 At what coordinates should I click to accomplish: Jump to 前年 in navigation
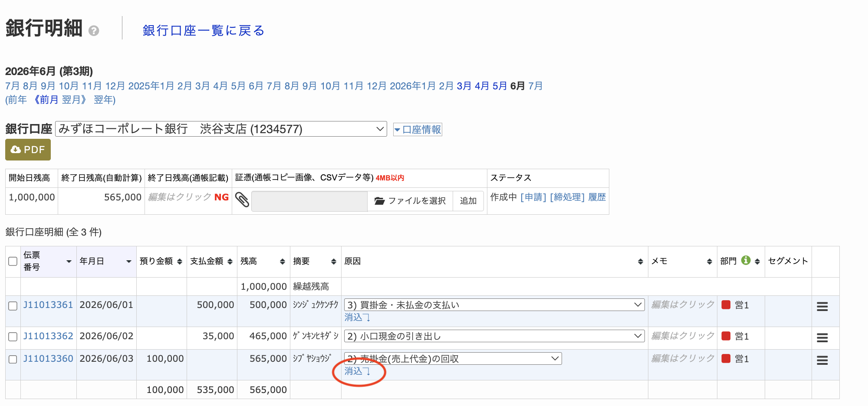18,100
